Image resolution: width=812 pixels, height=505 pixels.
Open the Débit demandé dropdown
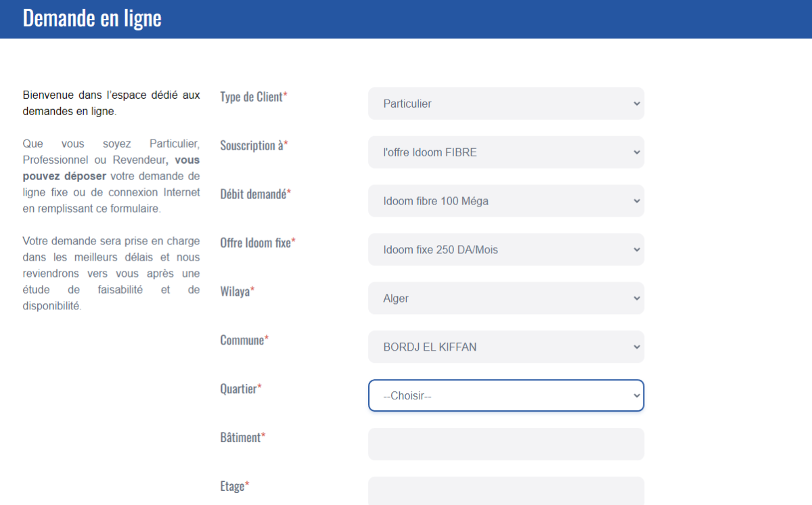(x=505, y=201)
